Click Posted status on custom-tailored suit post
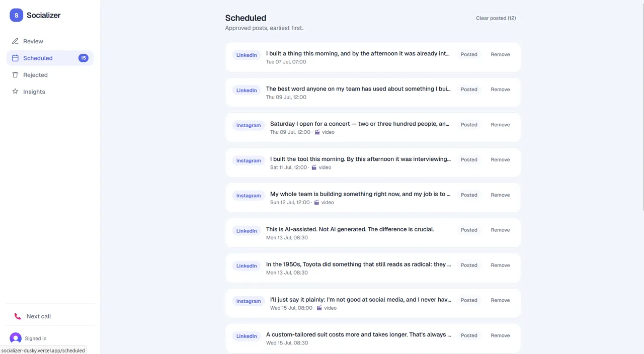 (469, 335)
